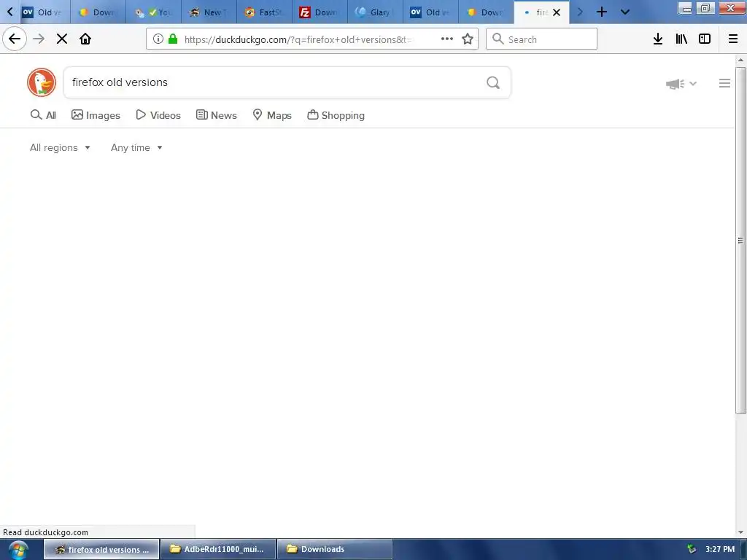Viewport: 747px width, 560px height.
Task: Click the DuckDuckGo duck logo
Action: pyautogui.click(x=42, y=82)
